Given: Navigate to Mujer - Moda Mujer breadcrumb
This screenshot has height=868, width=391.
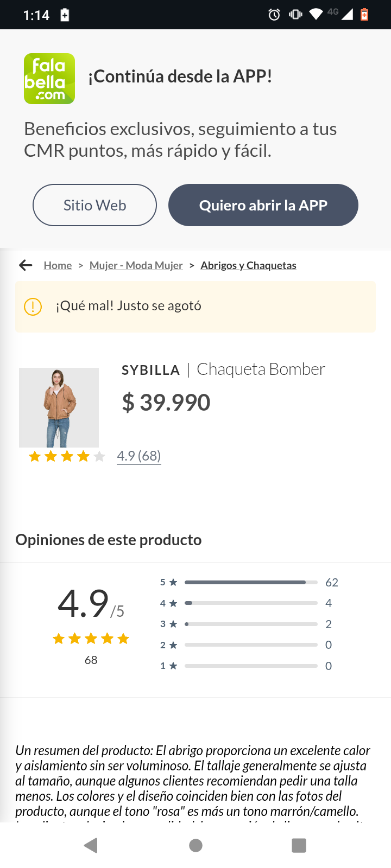Looking at the screenshot, I should pyautogui.click(x=136, y=265).
